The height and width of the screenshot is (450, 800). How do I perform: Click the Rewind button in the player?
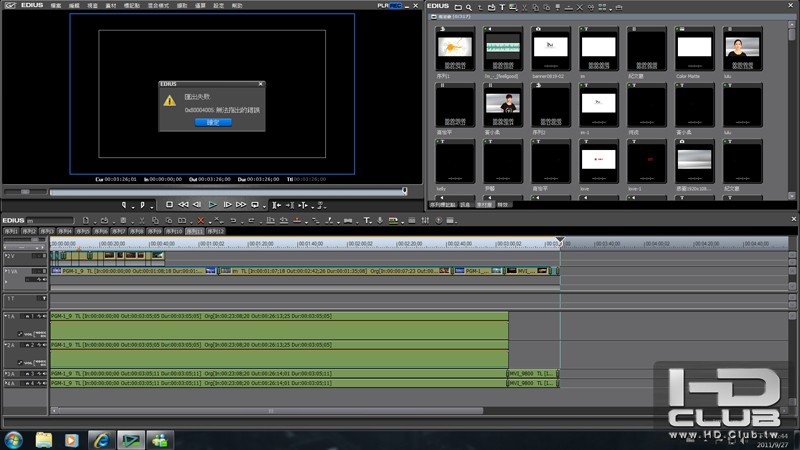[183, 204]
